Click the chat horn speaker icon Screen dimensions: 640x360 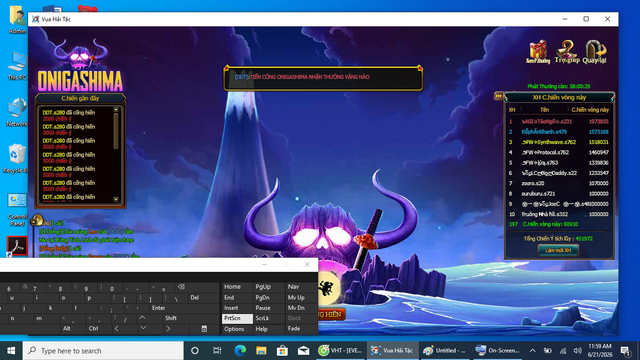click(37, 220)
